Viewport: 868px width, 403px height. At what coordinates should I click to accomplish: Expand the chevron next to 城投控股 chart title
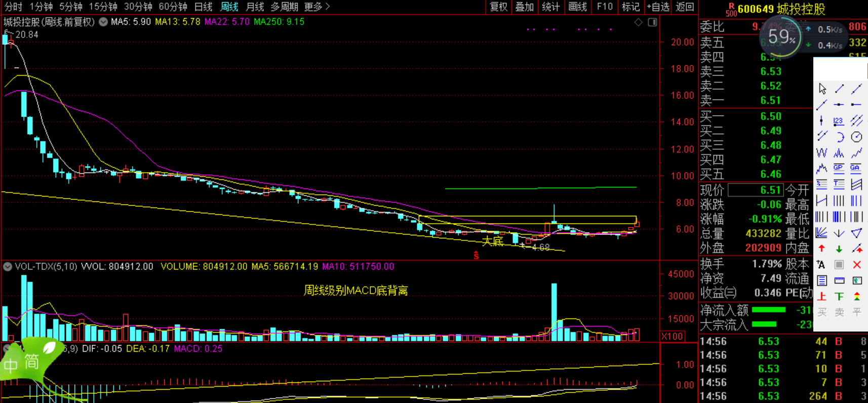click(103, 22)
